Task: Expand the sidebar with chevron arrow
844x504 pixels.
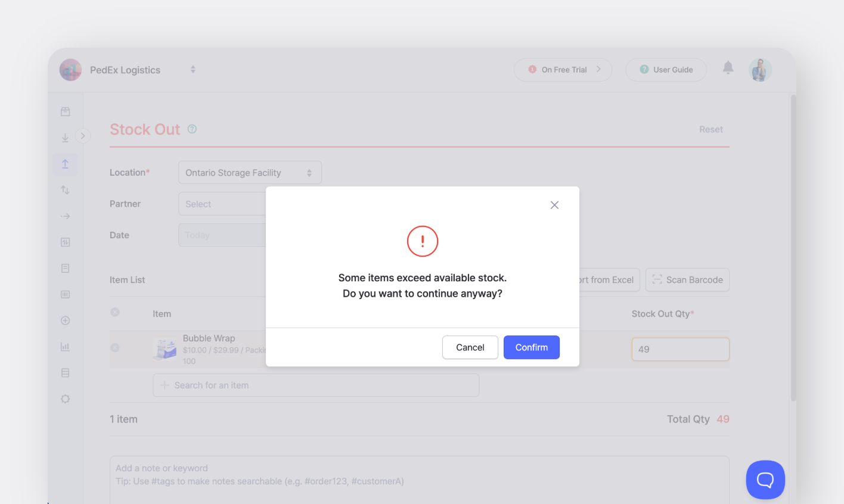Action: coord(83,136)
